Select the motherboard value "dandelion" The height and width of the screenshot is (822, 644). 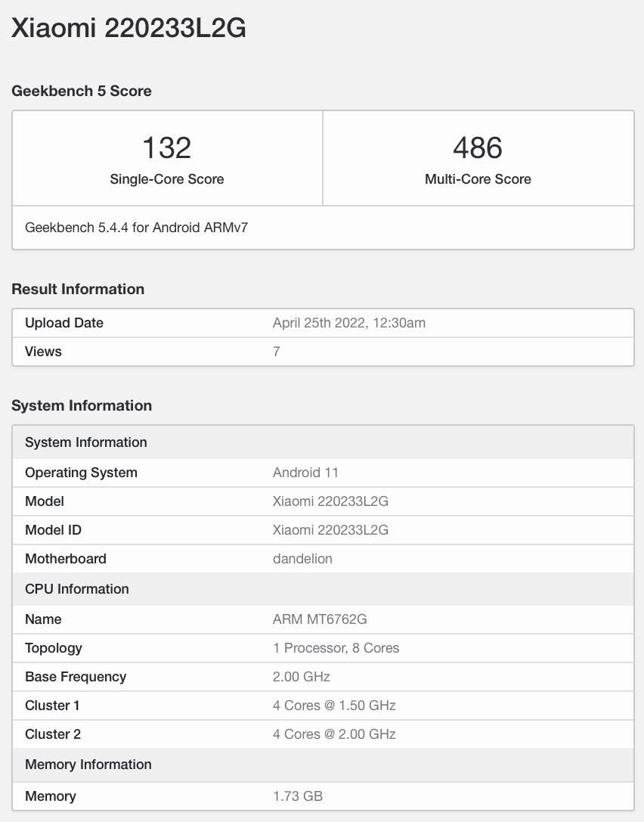point(302,559)
